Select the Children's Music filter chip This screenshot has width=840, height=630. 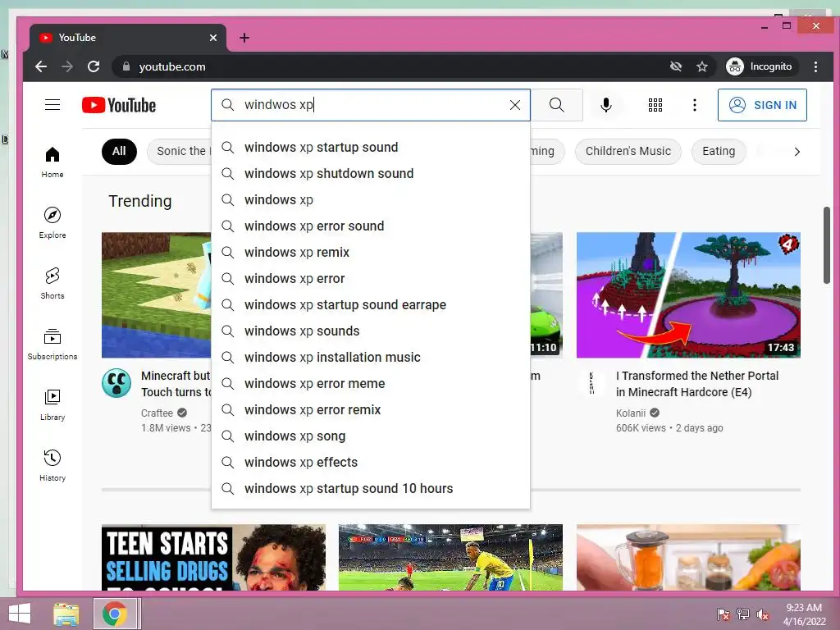(628, 151)
